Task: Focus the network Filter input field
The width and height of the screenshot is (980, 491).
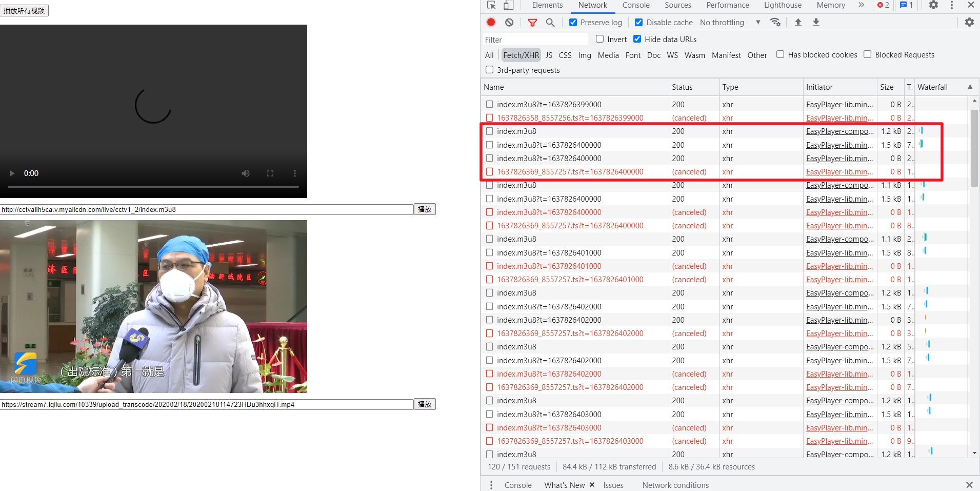Action: click(534, 40)
